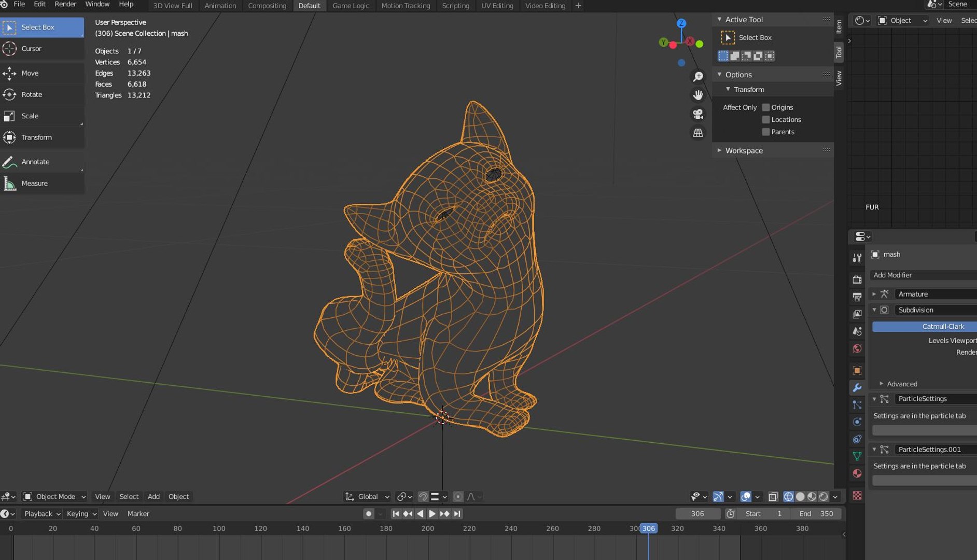977x560 pixels.
Task: Switch to rendered viewport shading
Action: click(x=824, y=497)
